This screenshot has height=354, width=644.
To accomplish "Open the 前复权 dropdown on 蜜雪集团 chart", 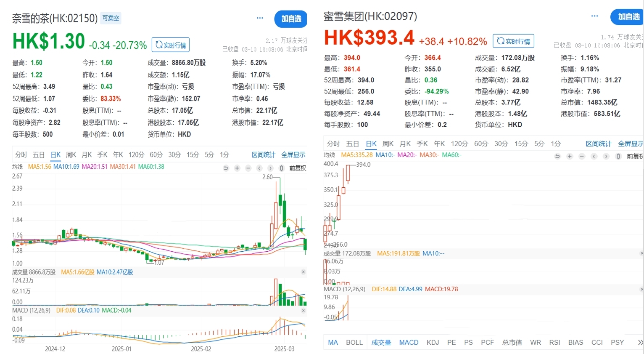I will point(635,156).
